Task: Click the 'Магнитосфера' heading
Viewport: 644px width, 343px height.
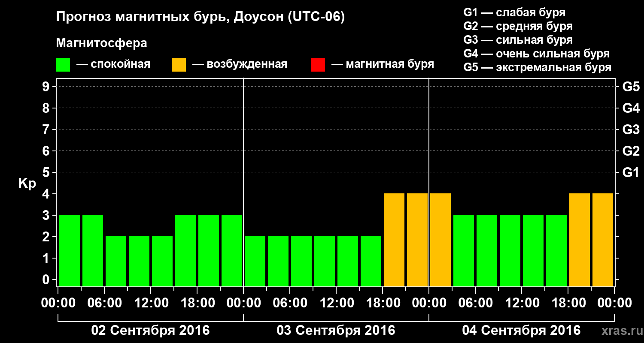Action: [101, 43]
